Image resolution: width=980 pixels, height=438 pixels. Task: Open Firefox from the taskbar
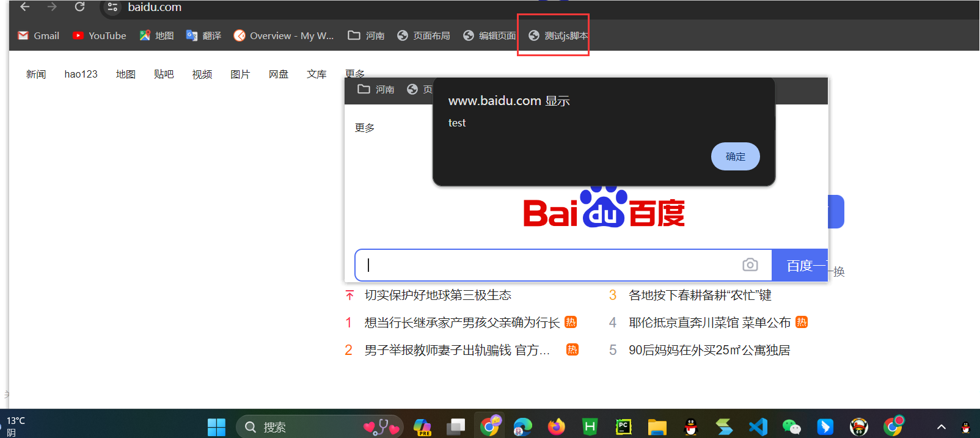point(556,426)
